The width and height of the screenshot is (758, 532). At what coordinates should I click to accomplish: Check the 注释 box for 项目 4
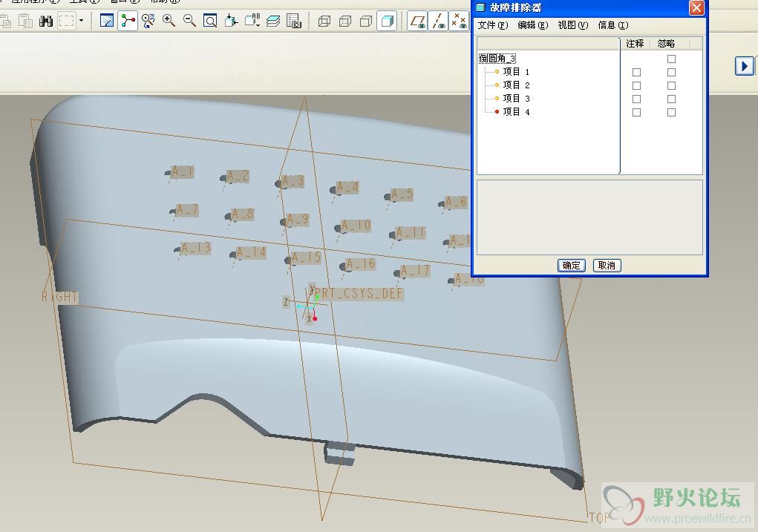637,113
